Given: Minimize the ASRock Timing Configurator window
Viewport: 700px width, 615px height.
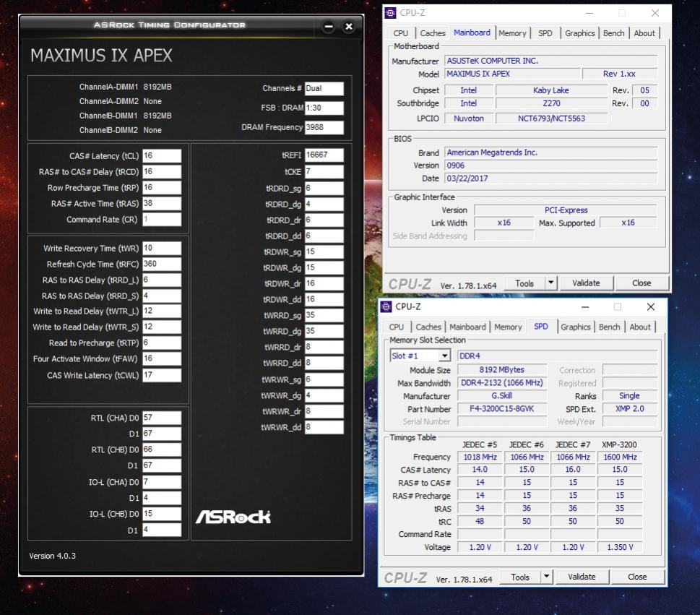Looking at the screenshot, I should [329, 26].
